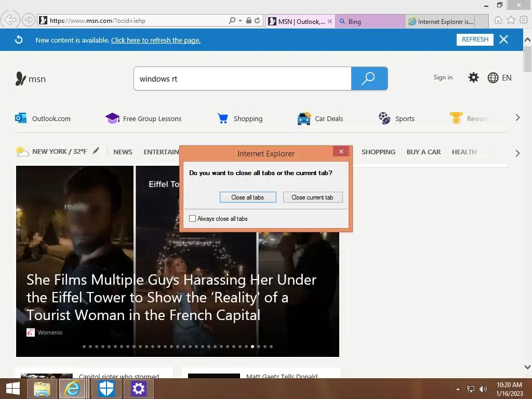This screenshot has width=532, height=399.
Task: Open the Eiffel Tower harassment headline story
Action: (x=171, y=297)
